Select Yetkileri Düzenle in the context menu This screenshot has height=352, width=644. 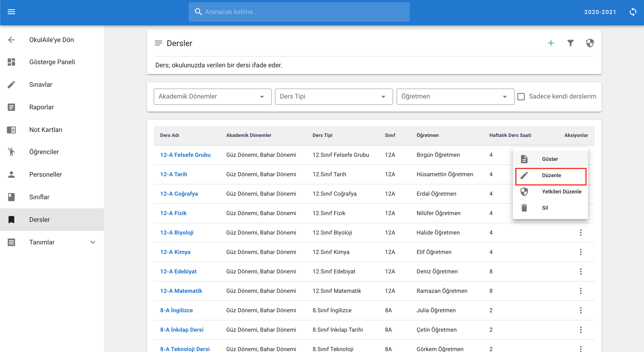click(x=550, y=192)
